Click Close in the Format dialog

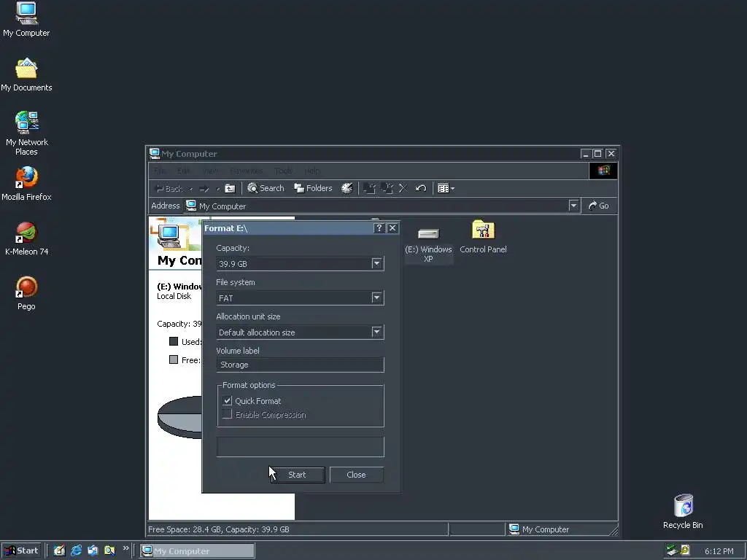pos(356,475)
